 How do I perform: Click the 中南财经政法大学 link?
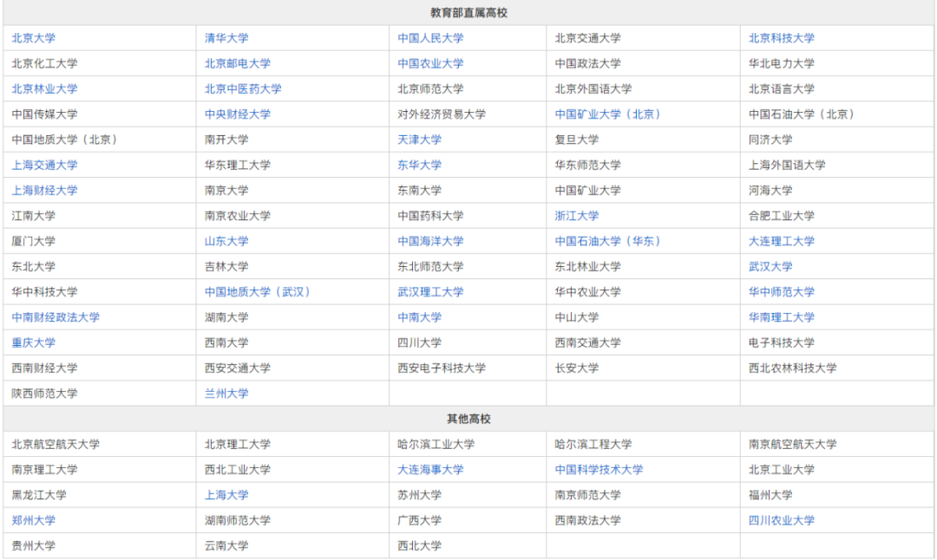point(56,317)
